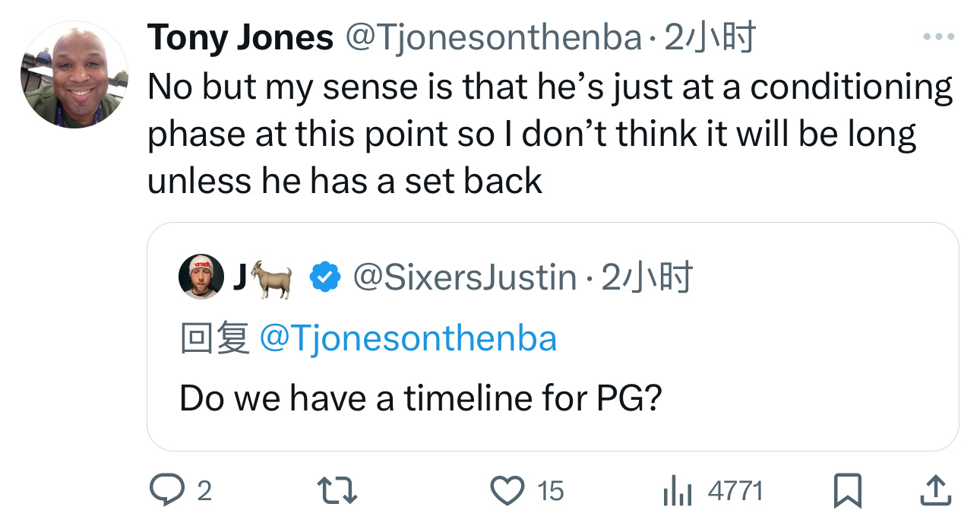The height and width of the screenshot is (526, 980).
Task: Click the 4771 views count
Action: (x=735, y=491)
